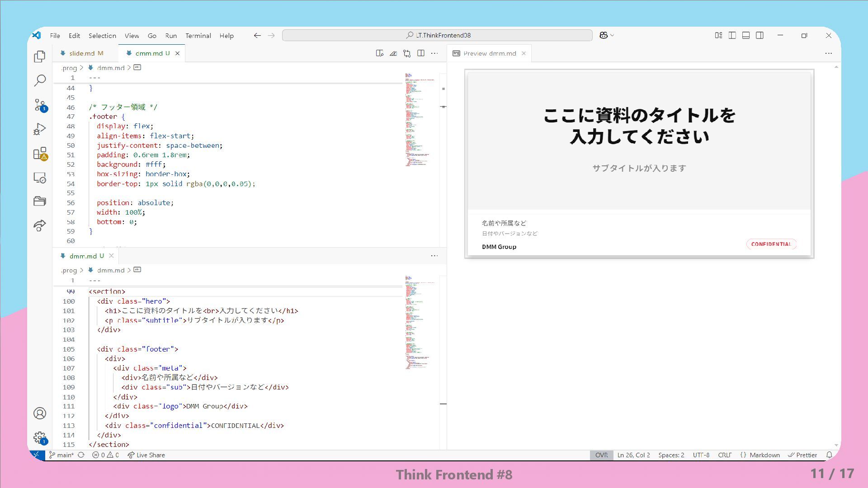The image size is (868, 488).
Task: Open the Terminal menu
Action: click(x=198, y=36)
